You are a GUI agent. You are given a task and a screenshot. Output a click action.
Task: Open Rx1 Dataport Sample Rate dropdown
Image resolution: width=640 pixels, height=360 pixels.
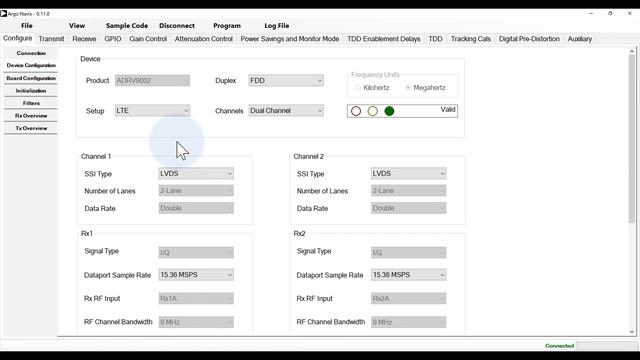click(196, 275)
